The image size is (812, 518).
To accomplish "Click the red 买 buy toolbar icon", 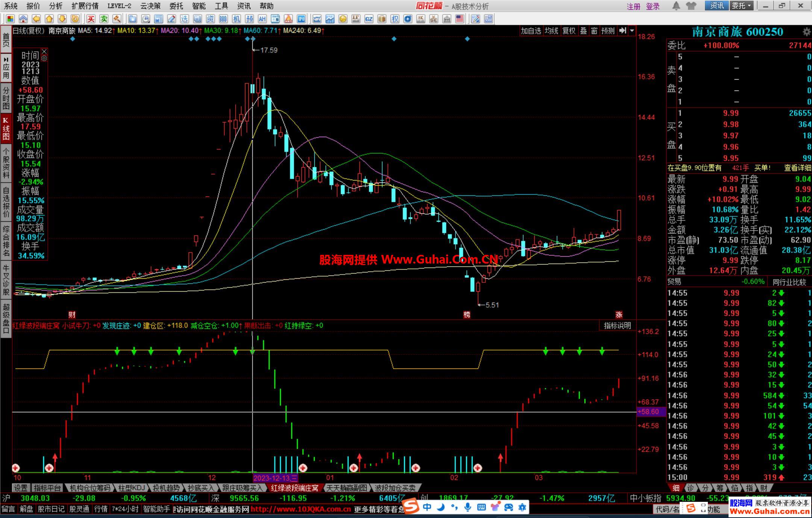I will [91, 19].
